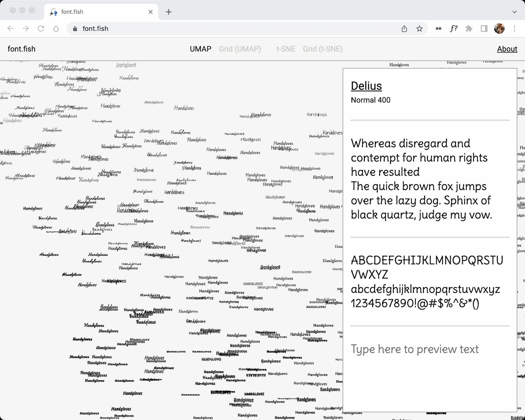525x420 pixels.
Task: Switch to Grid (UMAP) view
Action: click(240, 49)
